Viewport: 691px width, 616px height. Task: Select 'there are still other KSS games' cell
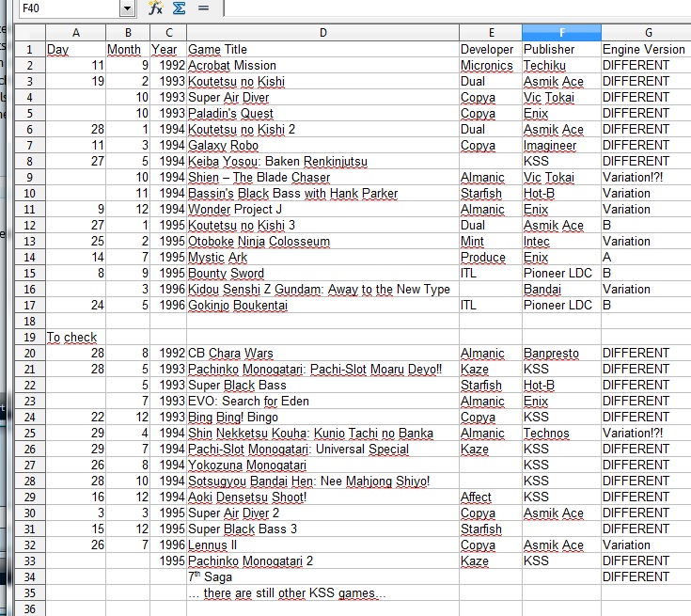coord(323,593)
